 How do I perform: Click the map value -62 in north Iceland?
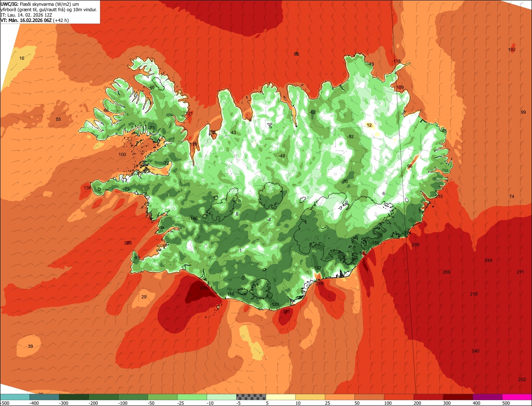click(313, 112)
